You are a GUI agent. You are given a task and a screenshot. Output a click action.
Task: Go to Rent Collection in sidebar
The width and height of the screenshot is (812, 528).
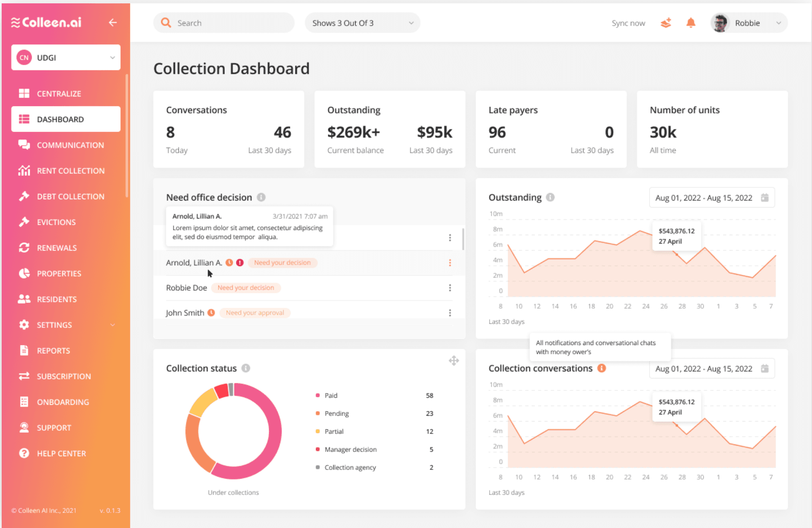(x=70, y=171)
